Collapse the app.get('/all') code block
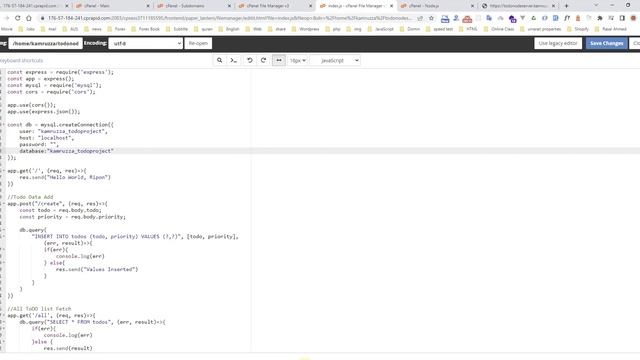640x360 pixels. 4,315
